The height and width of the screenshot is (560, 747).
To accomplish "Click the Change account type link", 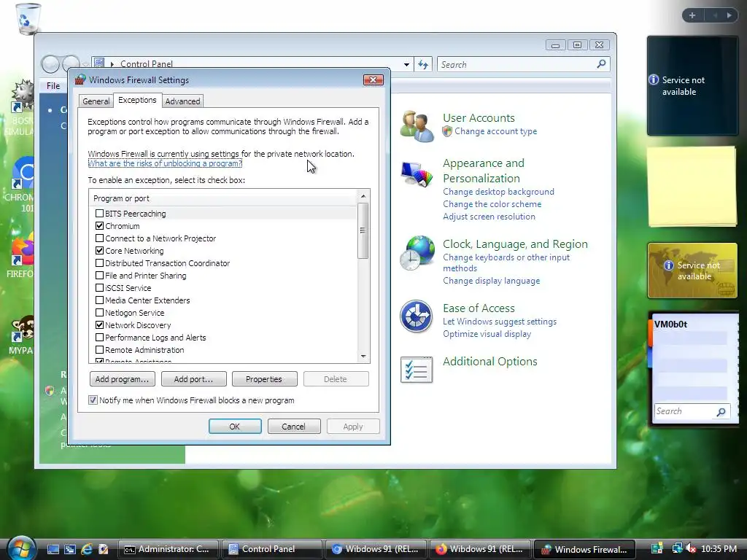I will (495, 131).
